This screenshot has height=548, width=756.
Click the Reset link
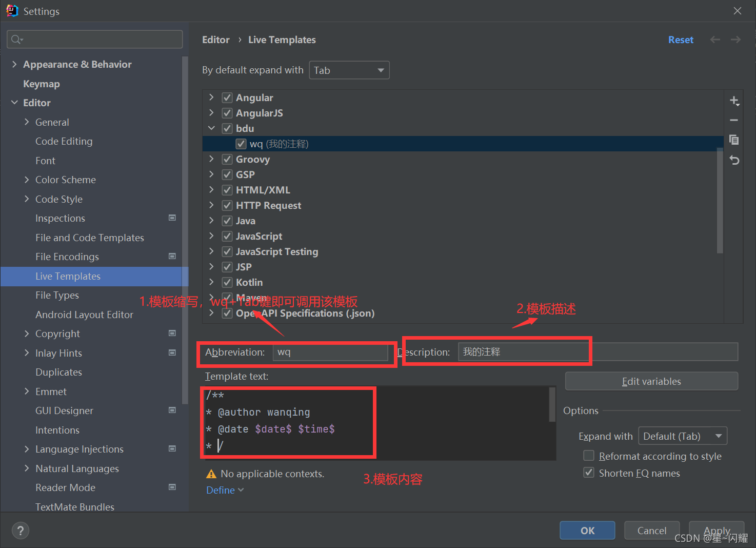[x=681, y=40]
